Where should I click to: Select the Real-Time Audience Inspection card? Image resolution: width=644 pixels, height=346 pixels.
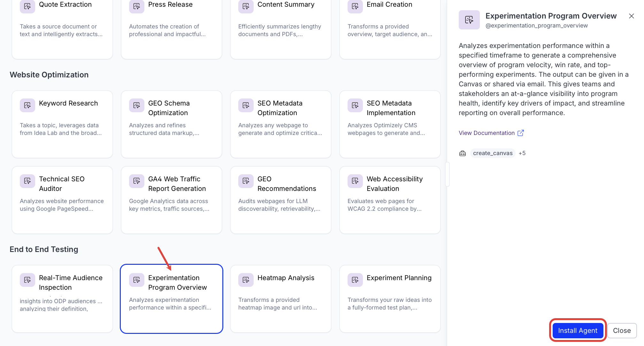point(62,299)
